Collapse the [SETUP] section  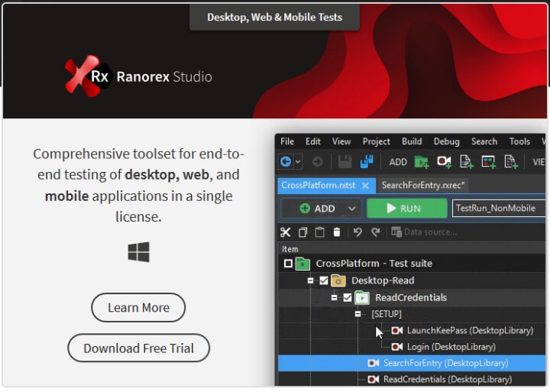(x=357, y=314)
